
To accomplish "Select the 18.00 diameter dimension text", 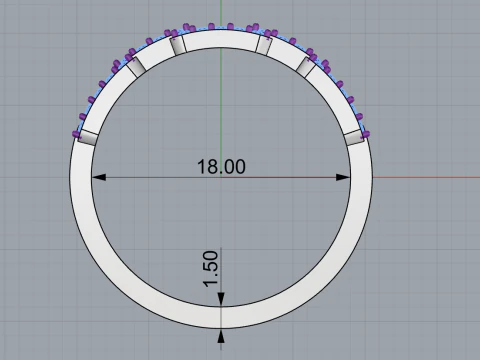I will [221, 167].
